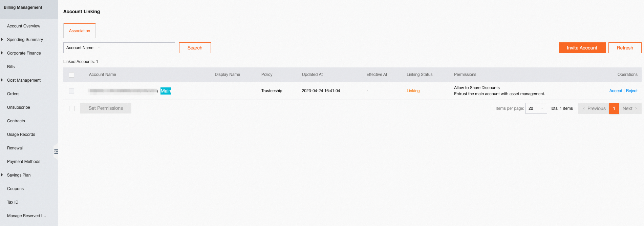
Task: Refresh the linked accounts list
Action: [x=625, y=48]
